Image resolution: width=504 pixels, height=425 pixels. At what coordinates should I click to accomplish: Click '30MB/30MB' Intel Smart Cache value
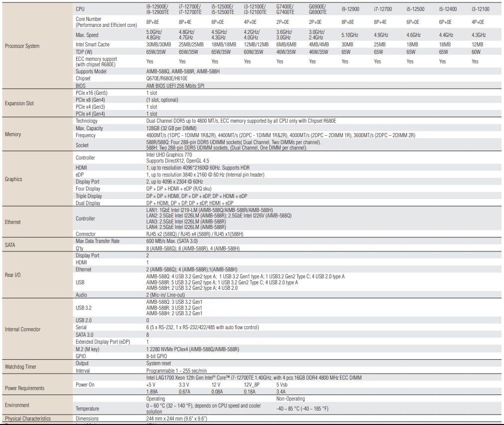pyautogui.click(x=159, y=44)
